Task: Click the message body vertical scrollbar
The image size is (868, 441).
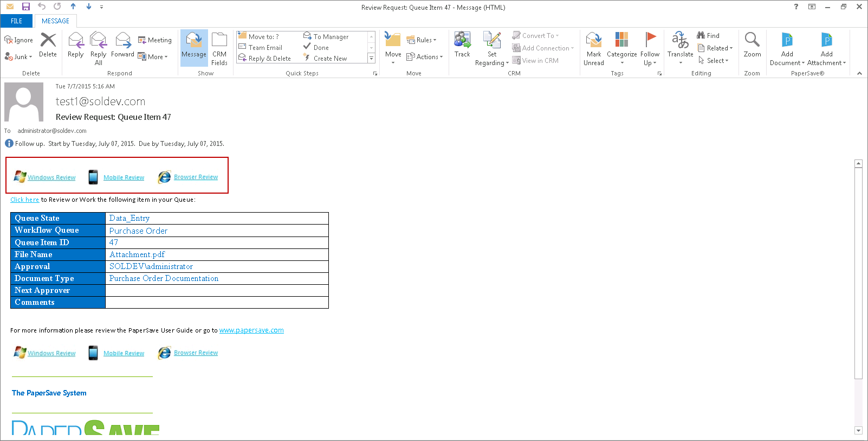Action: [858, 271]
